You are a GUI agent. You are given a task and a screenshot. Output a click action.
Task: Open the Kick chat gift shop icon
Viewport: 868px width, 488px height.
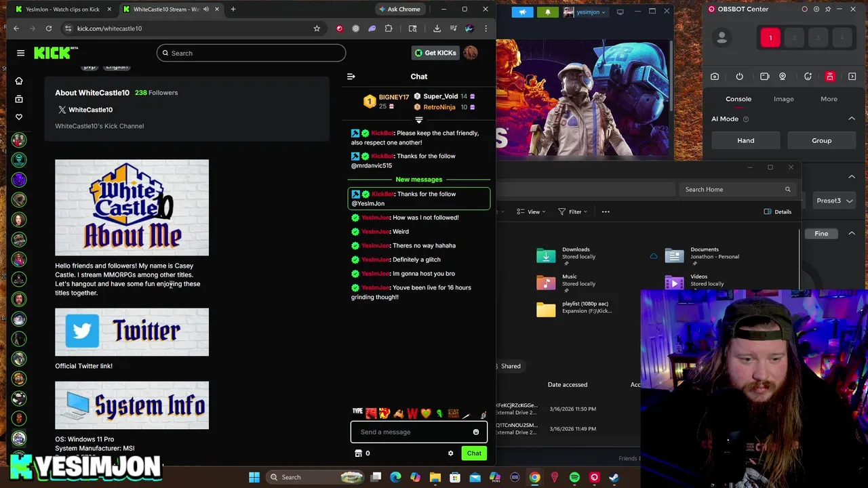(x=359, y=453)
